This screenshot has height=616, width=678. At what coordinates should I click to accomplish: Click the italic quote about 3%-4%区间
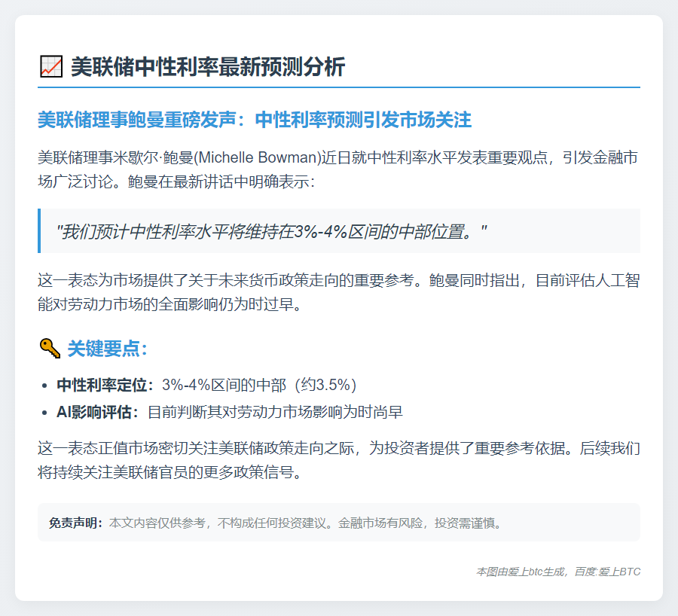click(271, 231)
